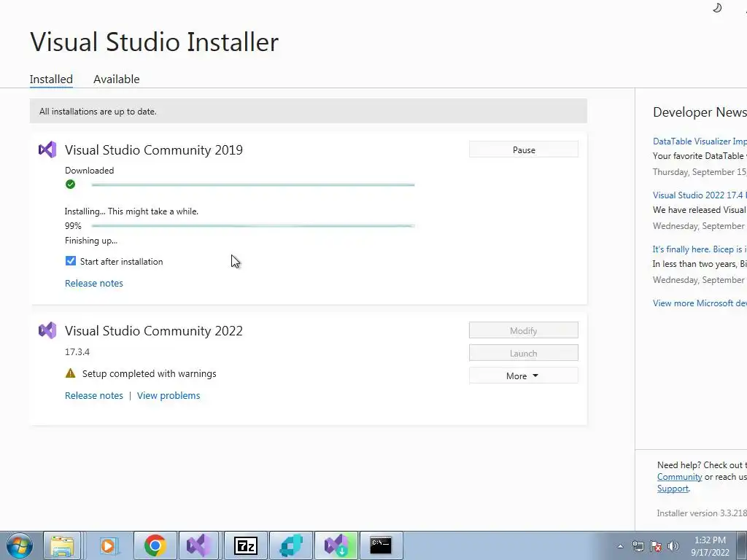Click the Downloaded progress bar

pyautogui.click(x=253, y=184)
